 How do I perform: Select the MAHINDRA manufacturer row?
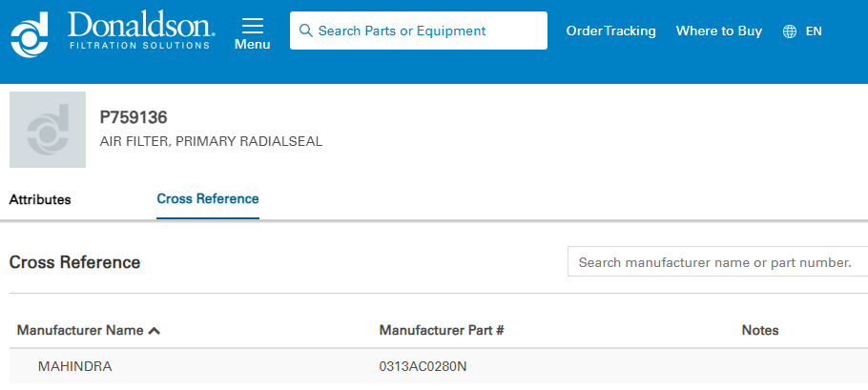(x=75, y=366)
